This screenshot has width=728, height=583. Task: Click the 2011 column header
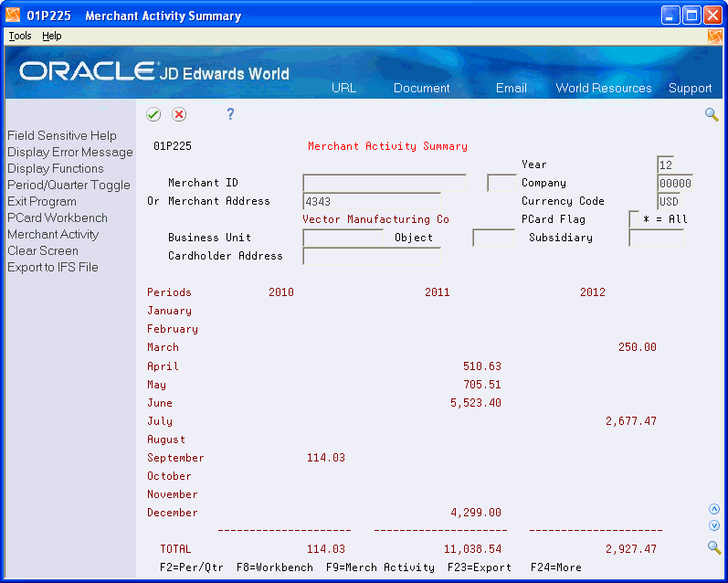coord(437,292)
